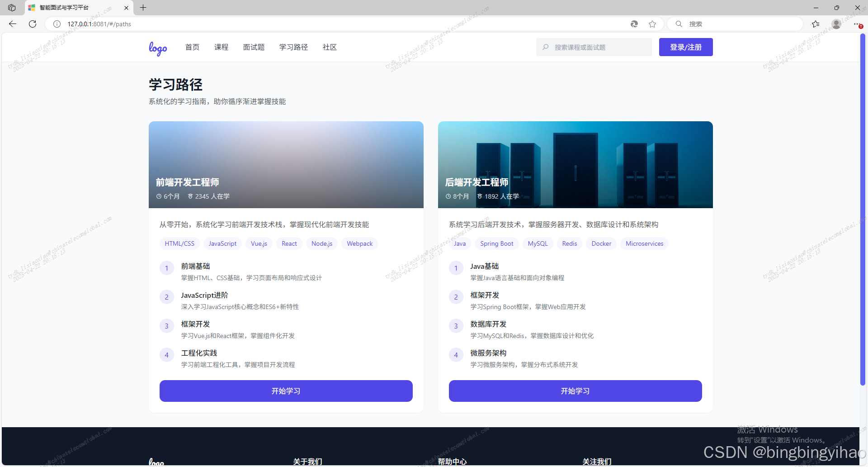Select the backend 框架开发 step 2
The image size is (868, 467).
[x=576, y=300]
